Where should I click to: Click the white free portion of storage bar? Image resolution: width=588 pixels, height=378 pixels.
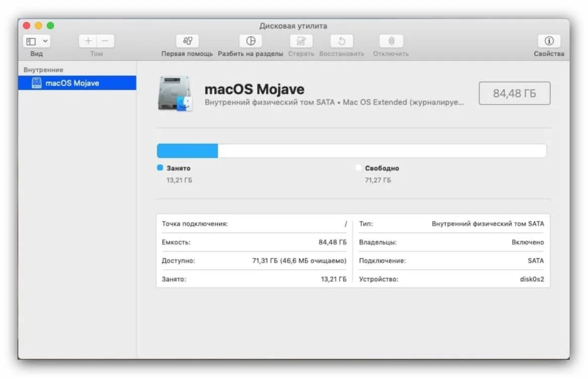click(x=382, y=151)
